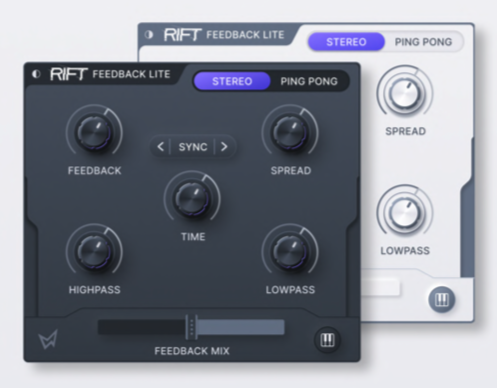Click the SPREAD knob in the dark window

pyautogui.click(x=290, y=133)
